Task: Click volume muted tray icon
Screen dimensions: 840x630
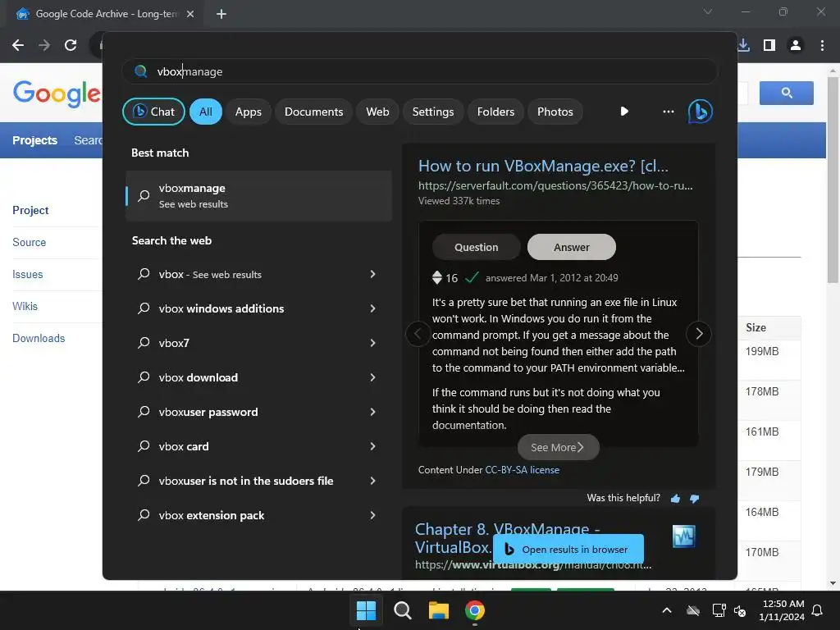Action: tap(740, 610)
